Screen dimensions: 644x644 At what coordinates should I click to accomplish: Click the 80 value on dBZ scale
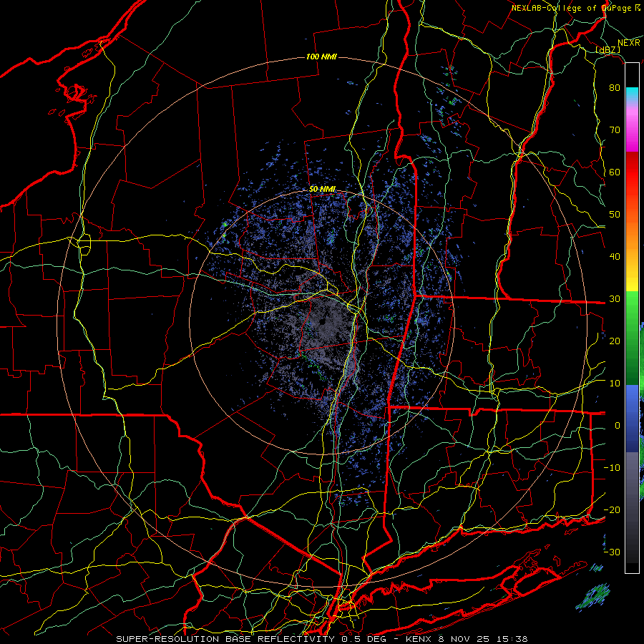615,88
